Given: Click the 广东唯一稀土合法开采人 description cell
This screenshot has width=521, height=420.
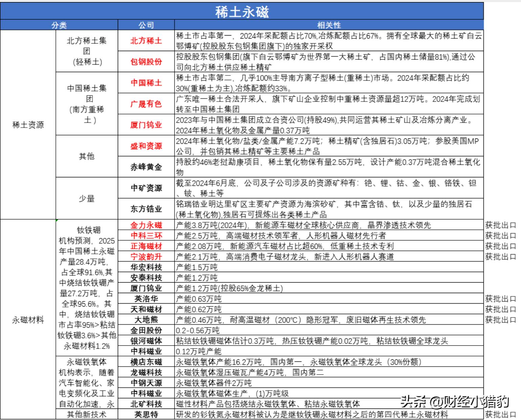Looking at the screenshot, I should coord(329,104).
